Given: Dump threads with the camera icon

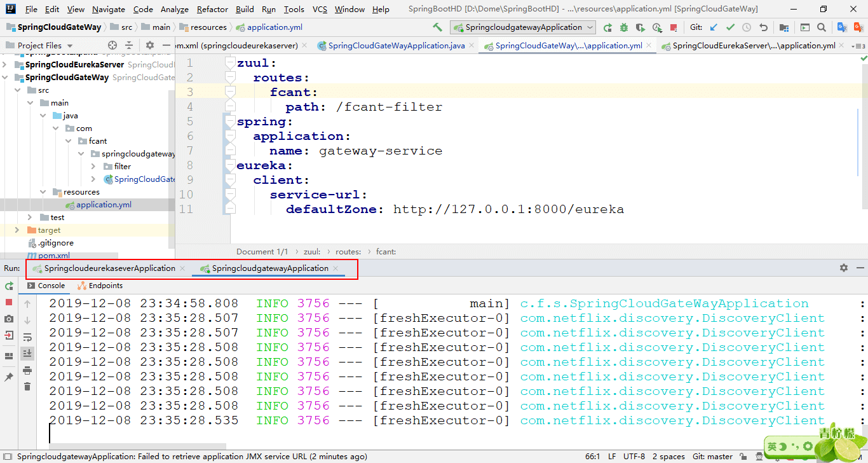Looking at the screenshot, I should 9,319.
